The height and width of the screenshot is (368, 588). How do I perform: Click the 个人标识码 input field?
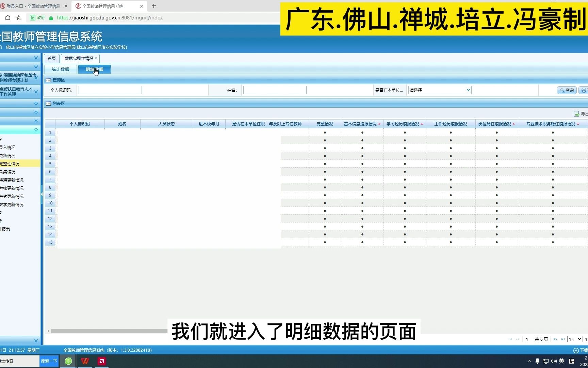110,90
